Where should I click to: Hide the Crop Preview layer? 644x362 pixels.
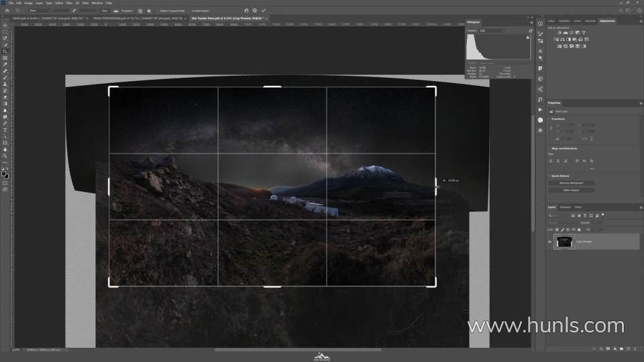point(550,242)
